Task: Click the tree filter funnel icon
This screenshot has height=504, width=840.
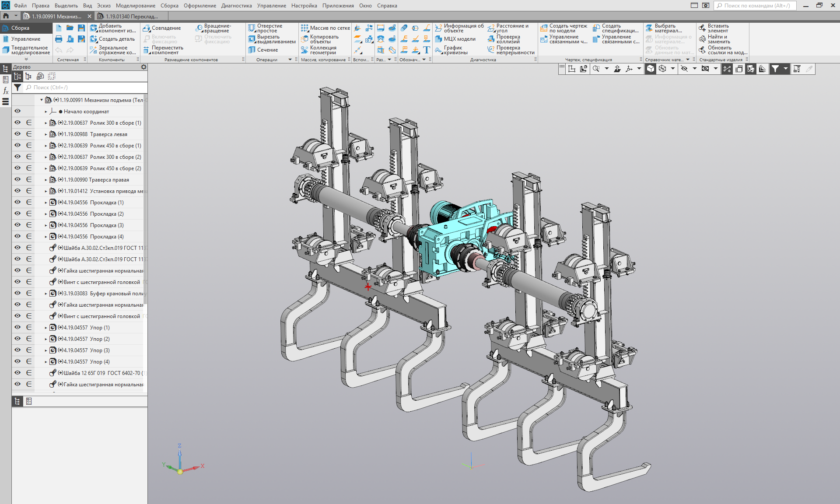Action: click(17, 87)
